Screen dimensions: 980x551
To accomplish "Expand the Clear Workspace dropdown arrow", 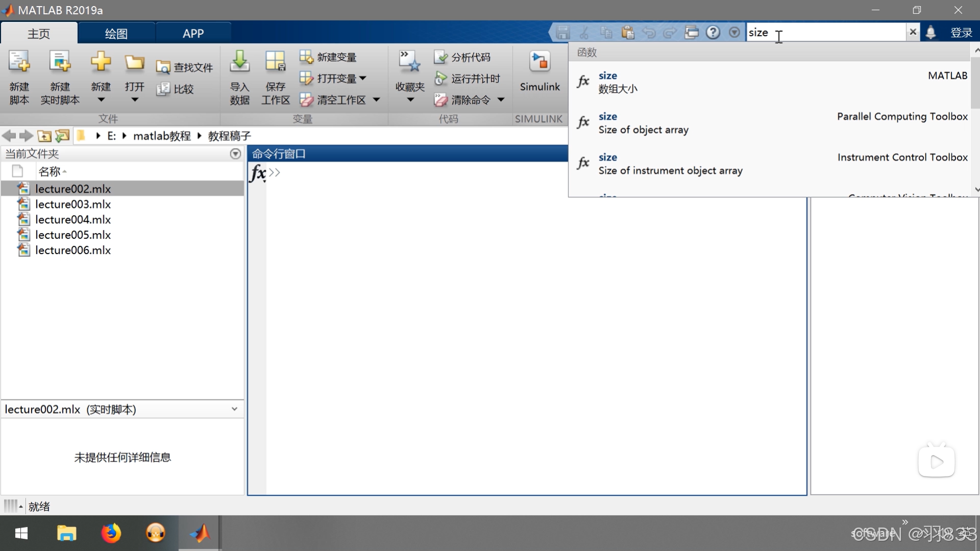I will tap(376, 100).
